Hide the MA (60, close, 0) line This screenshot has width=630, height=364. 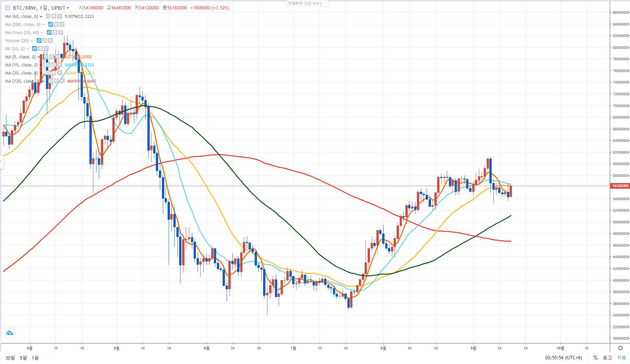(x=48, y=16)
